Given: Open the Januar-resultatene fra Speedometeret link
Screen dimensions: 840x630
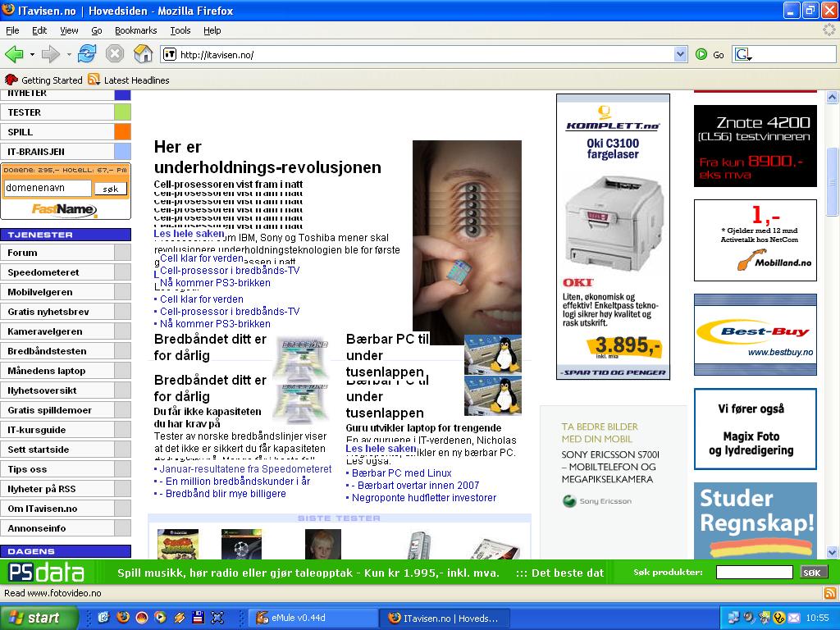Looking at the screenshot, I should (x=245, y=469).
